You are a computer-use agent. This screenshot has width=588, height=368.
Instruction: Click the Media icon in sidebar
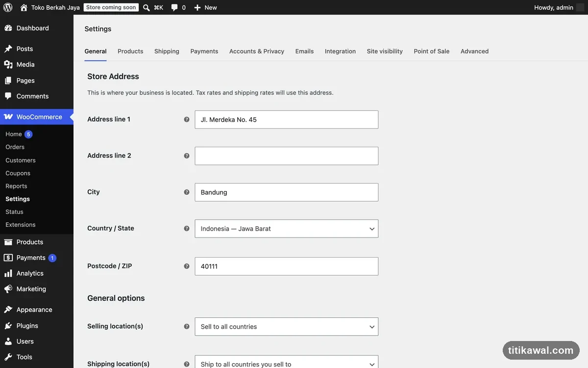(8, 64)
